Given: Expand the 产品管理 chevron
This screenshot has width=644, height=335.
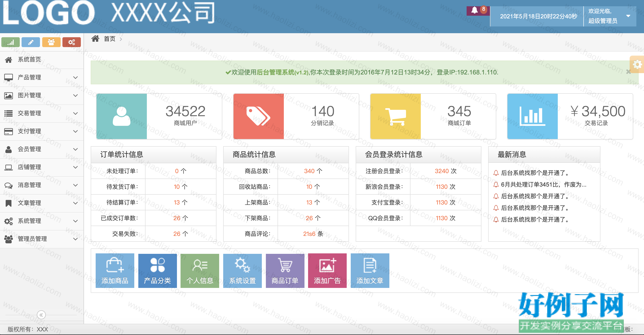Looking at the screenshot, I should click(75, 78).
